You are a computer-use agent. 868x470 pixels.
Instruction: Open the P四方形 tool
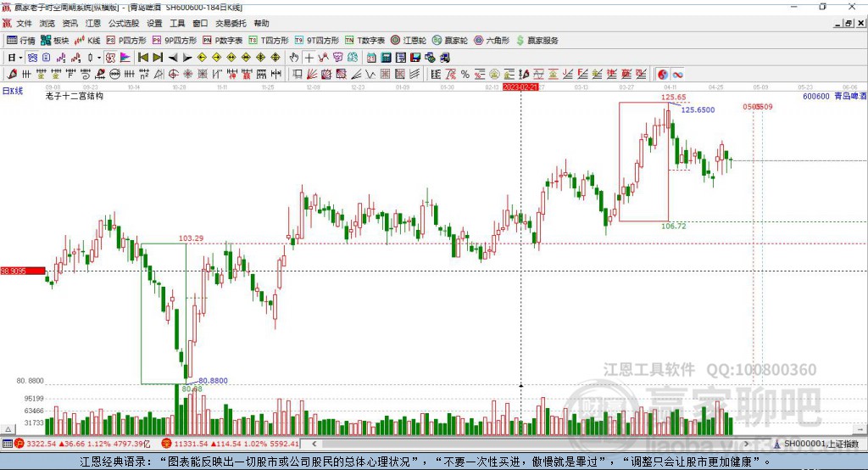[x=126, y=41]
